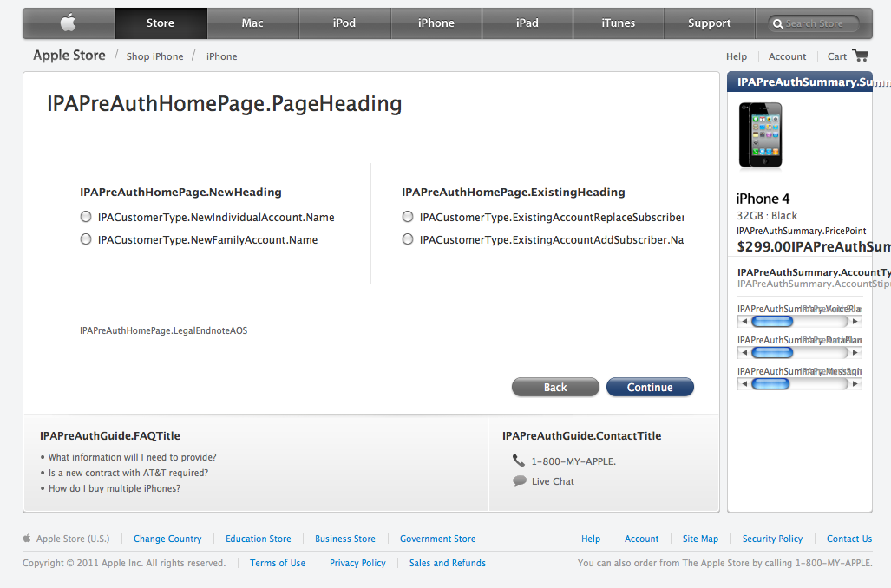
Task: Open the iPad tab
Action: tap(527, 23)
